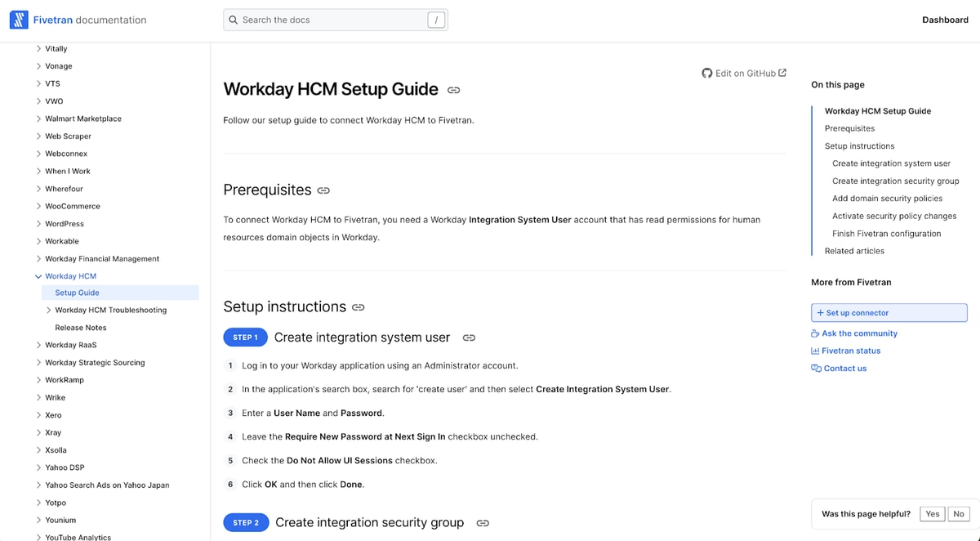
Task: Click anchor link icon beside Setup instructions heading
Action: (x=358, y=307)
